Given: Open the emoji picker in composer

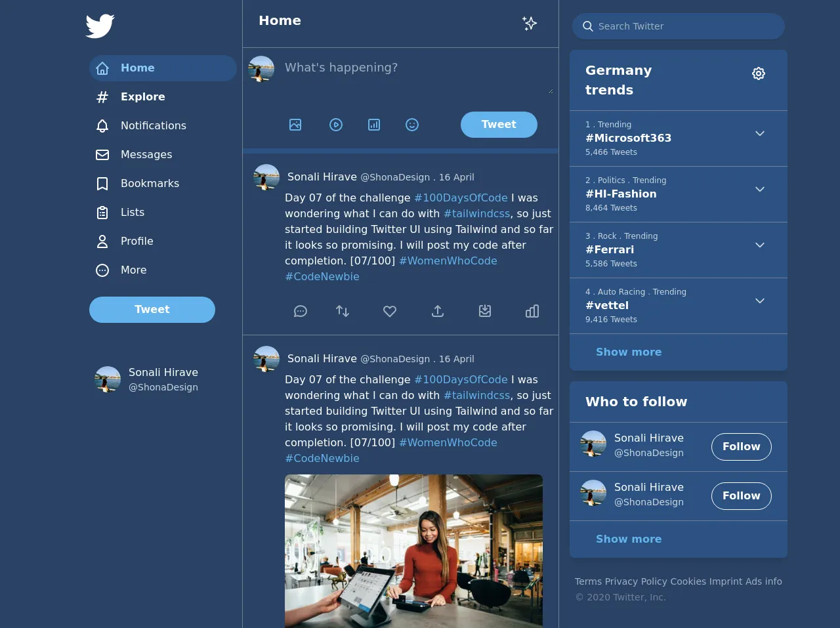Looking at the screenshot, I should 412,125.
